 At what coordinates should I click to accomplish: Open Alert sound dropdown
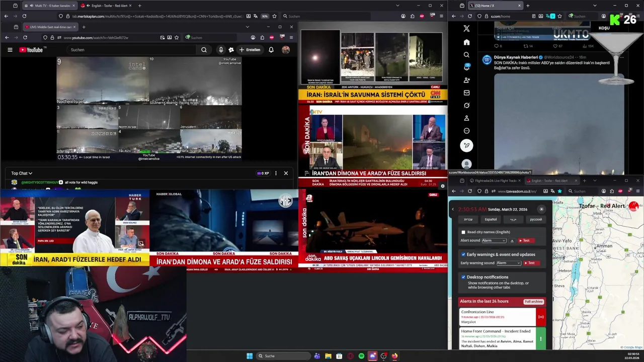[494, 241]
